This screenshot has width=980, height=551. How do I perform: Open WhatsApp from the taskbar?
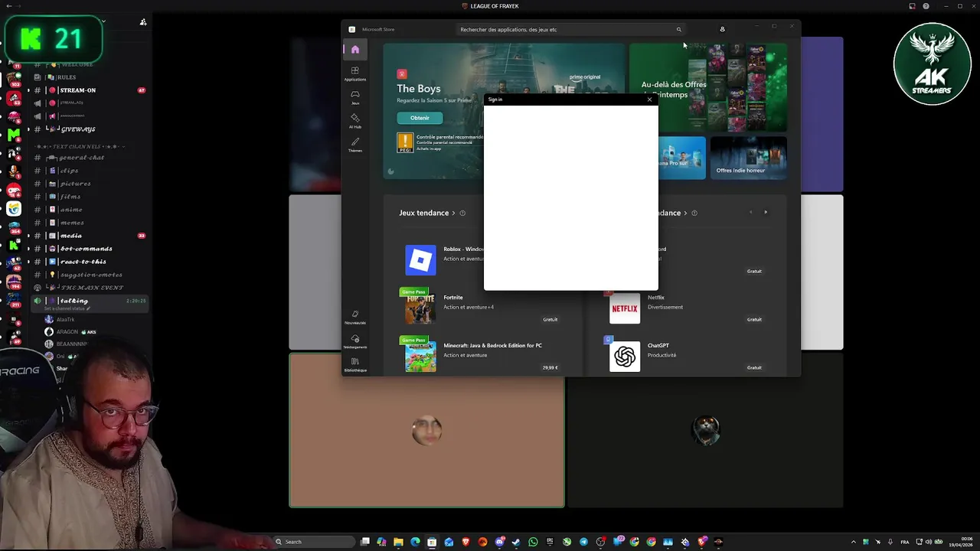click(533, 542)
